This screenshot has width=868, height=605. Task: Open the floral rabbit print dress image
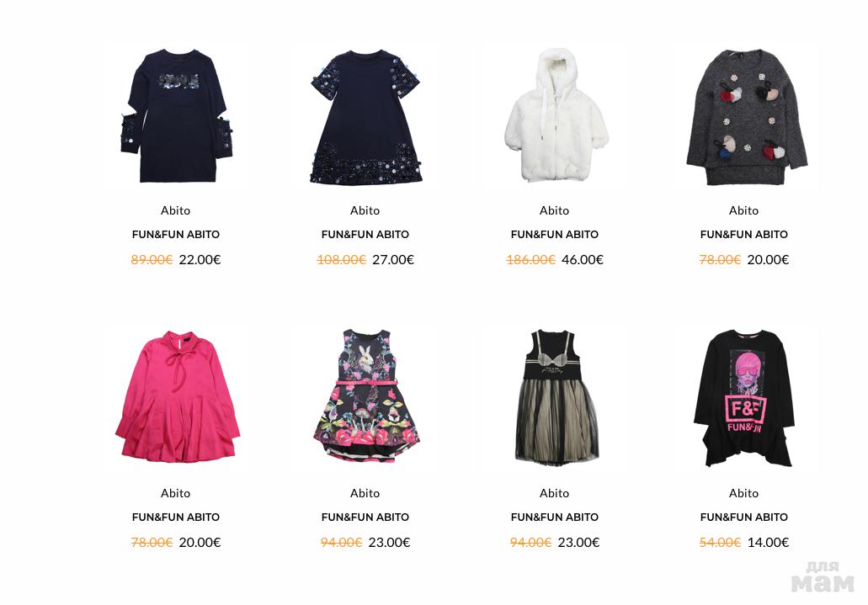click(366, 395)
